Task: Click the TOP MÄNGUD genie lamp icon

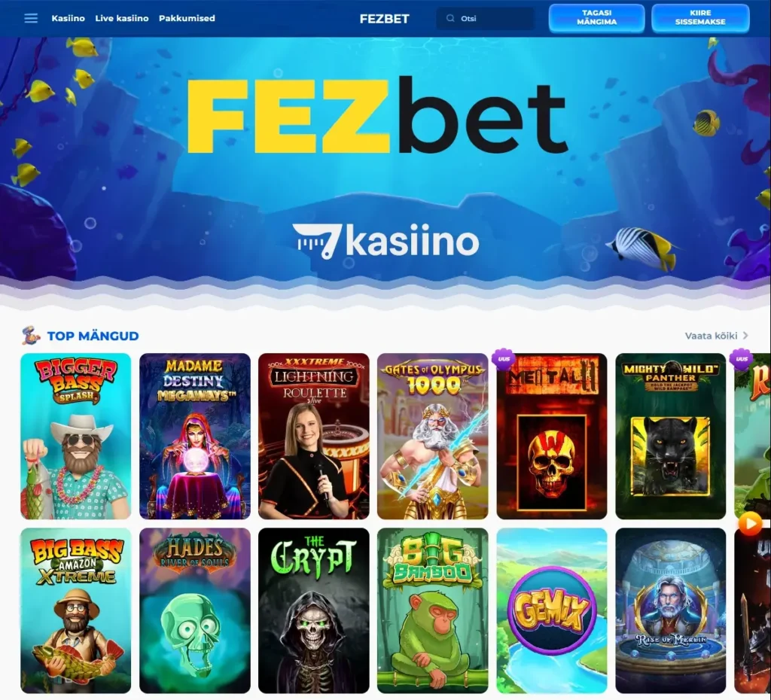Action: pos(31,335)
